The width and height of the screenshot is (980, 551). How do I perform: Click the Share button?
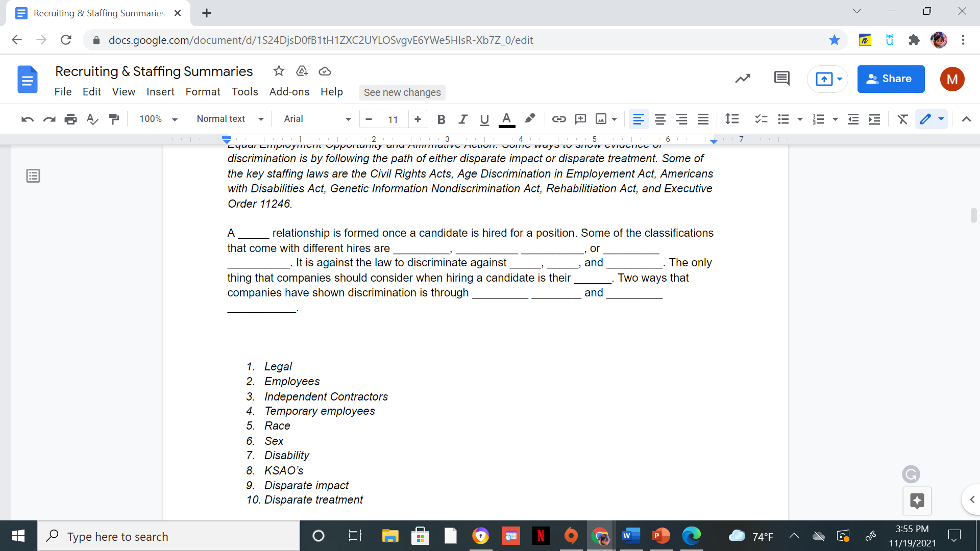coord(891,79)
